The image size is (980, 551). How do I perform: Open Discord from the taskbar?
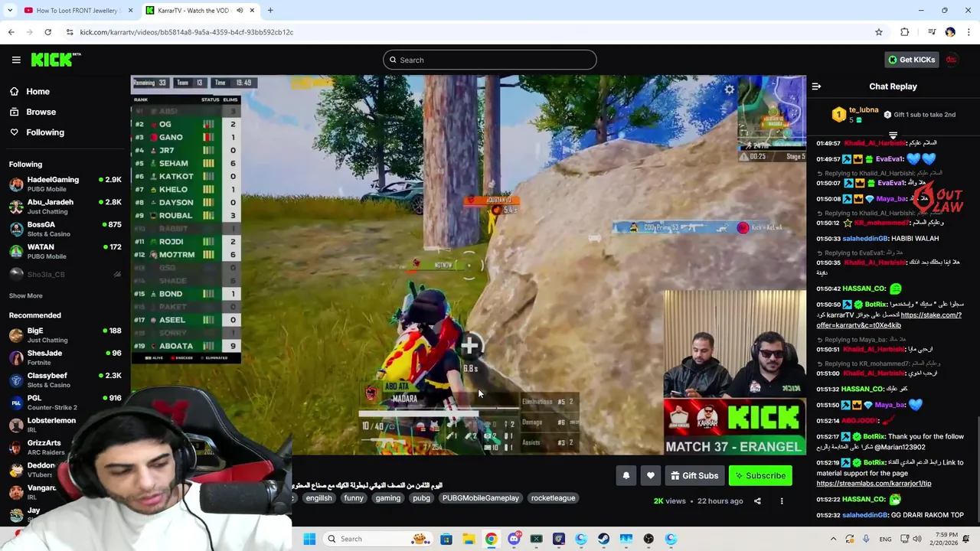coord(514,539)
